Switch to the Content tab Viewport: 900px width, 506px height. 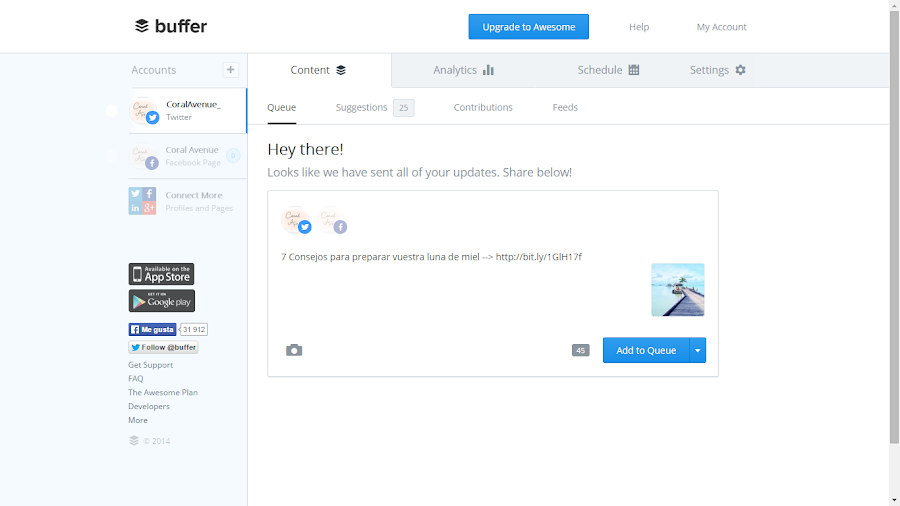319,70
